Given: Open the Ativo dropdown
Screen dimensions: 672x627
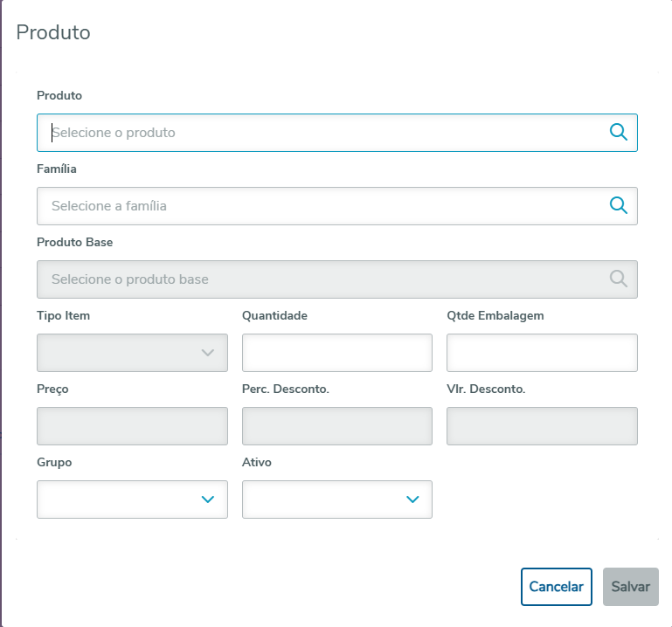Looking at the screenshot, I should (x=327, y=500).
